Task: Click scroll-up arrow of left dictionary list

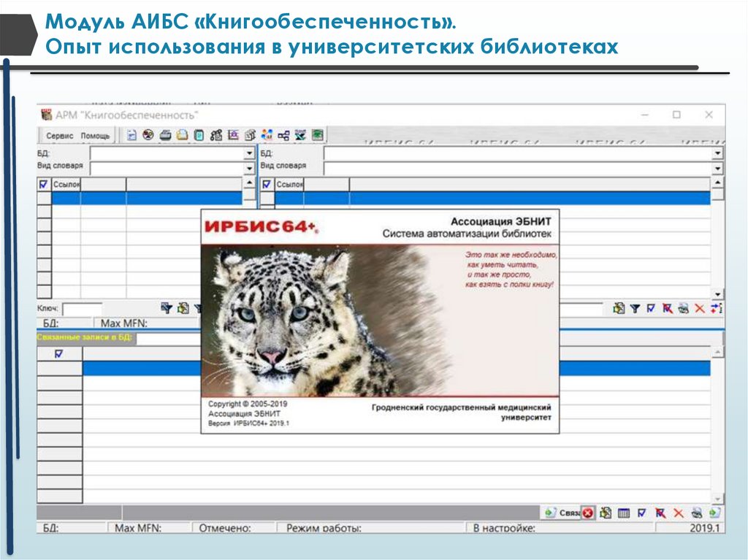Action: pyautogui.click(x=249, y=183)
